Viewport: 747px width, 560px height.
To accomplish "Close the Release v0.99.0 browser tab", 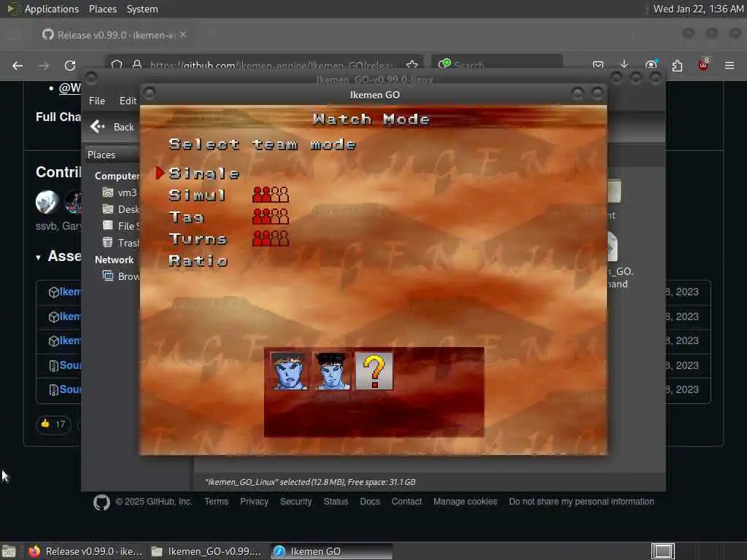I will 183,35.
